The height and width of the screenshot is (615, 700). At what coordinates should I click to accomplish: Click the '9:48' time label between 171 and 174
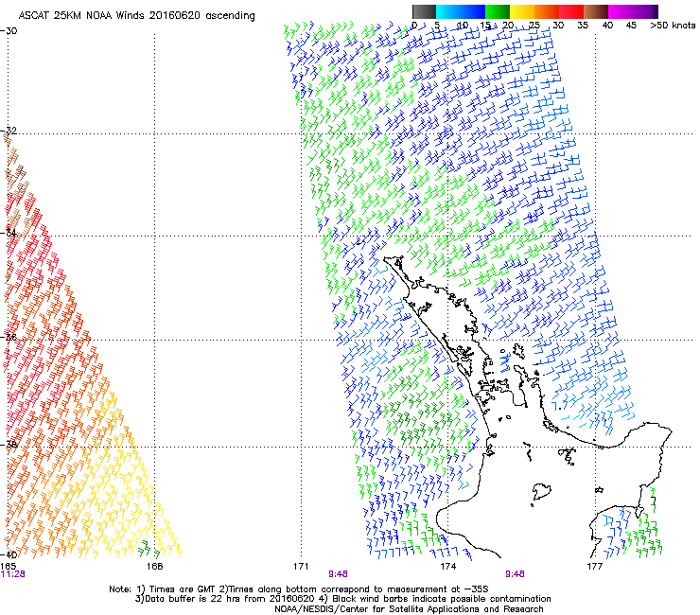[x=338, y=574]
